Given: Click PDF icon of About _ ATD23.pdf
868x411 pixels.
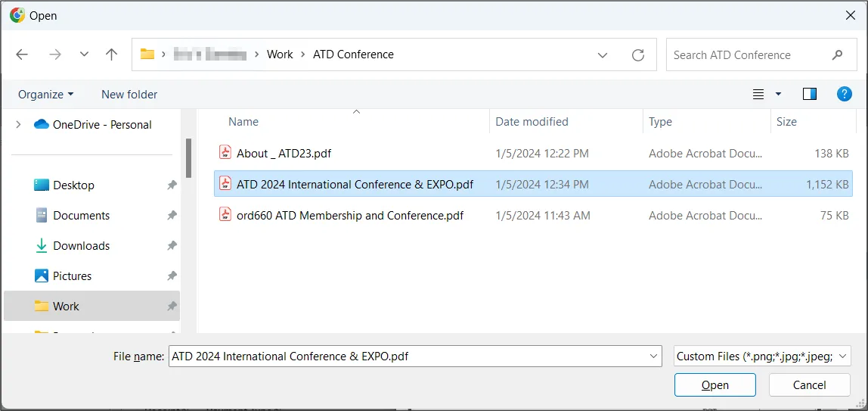Looking at the screenshot, I should 225,152.
